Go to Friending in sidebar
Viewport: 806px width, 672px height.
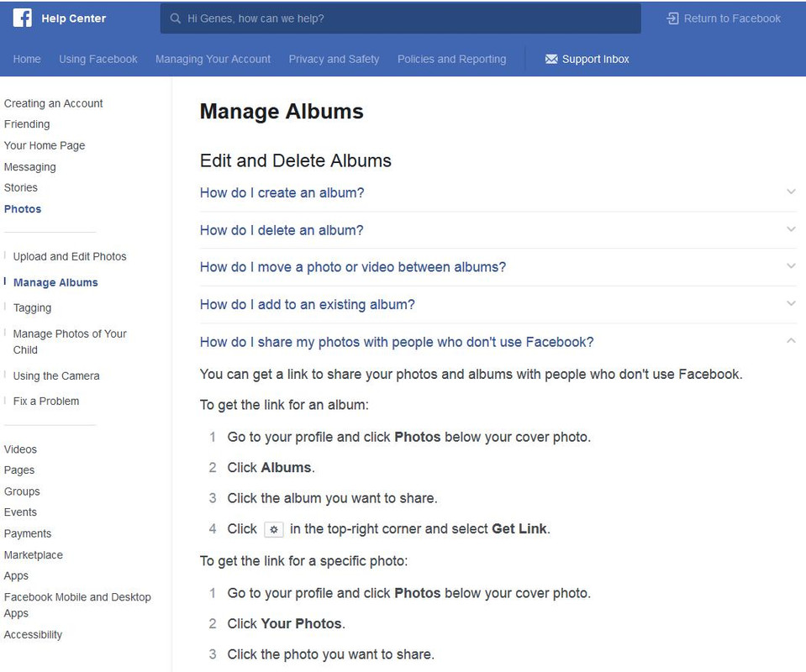(x=27, y=123)
